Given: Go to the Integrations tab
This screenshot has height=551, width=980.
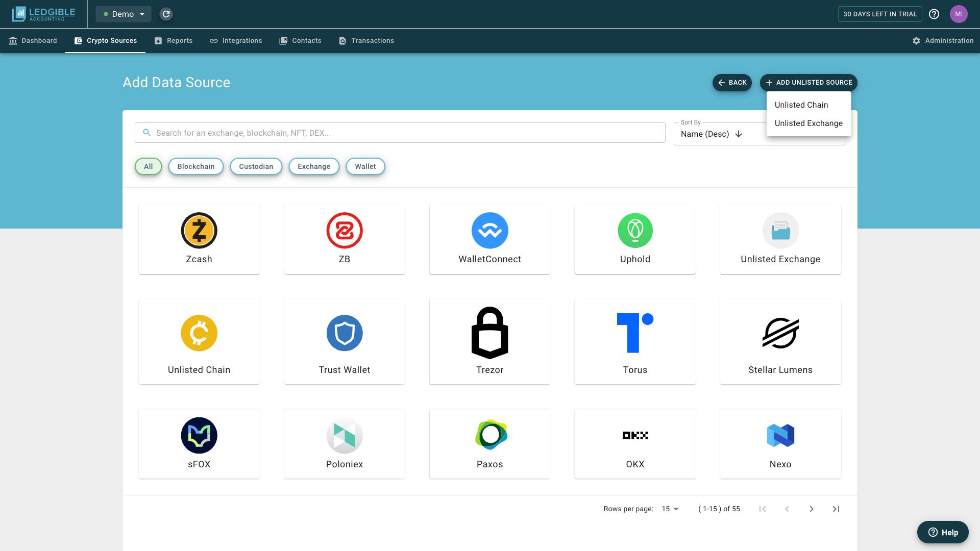Looking at the screenshot, I should pyautogui.click(x=236, y=40).
